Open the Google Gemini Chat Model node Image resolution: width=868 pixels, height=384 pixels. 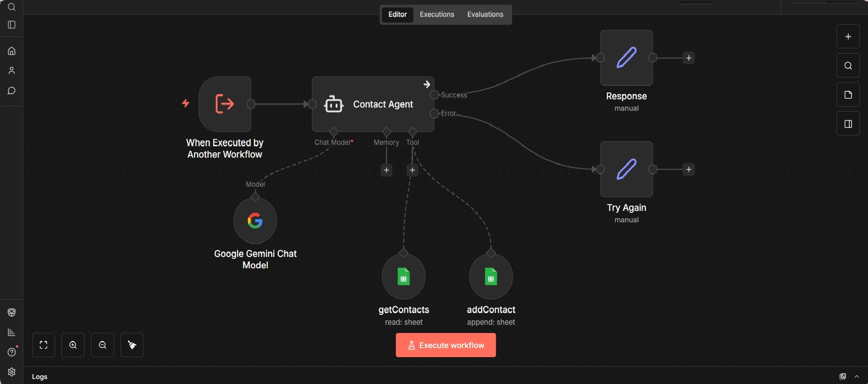point(255,221)
